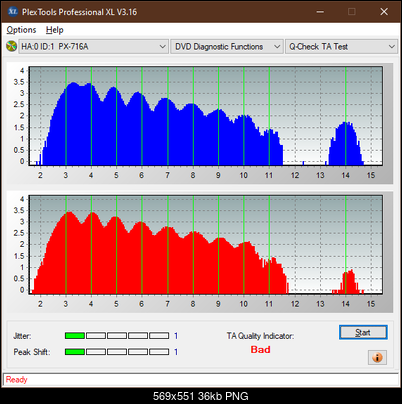The width and height of the screenshot is (402, 404).
Task: Open the Options menu
Action: pos(21,30)
